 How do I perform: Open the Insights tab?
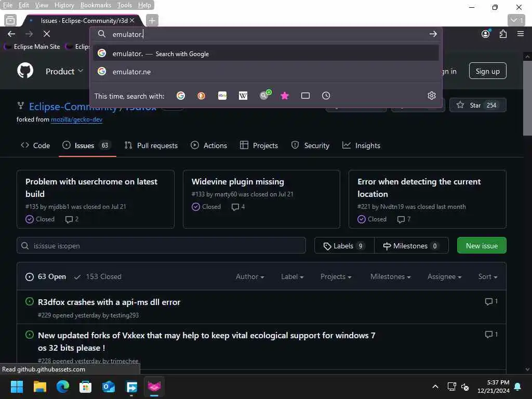[x=361, y=145]
